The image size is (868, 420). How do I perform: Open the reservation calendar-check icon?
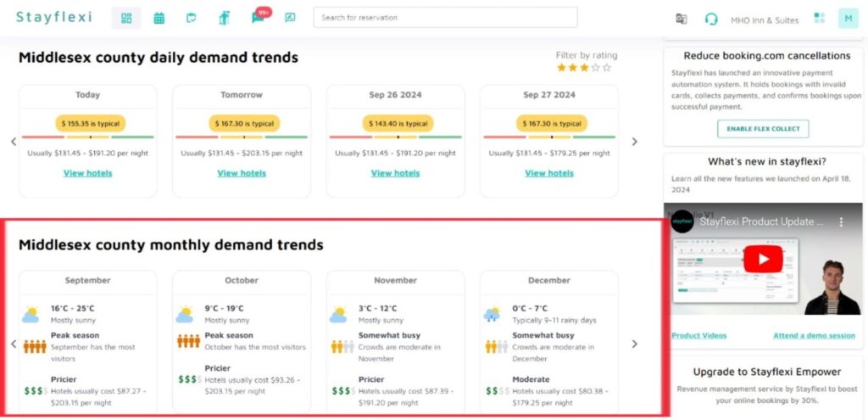tap(191, 18)
